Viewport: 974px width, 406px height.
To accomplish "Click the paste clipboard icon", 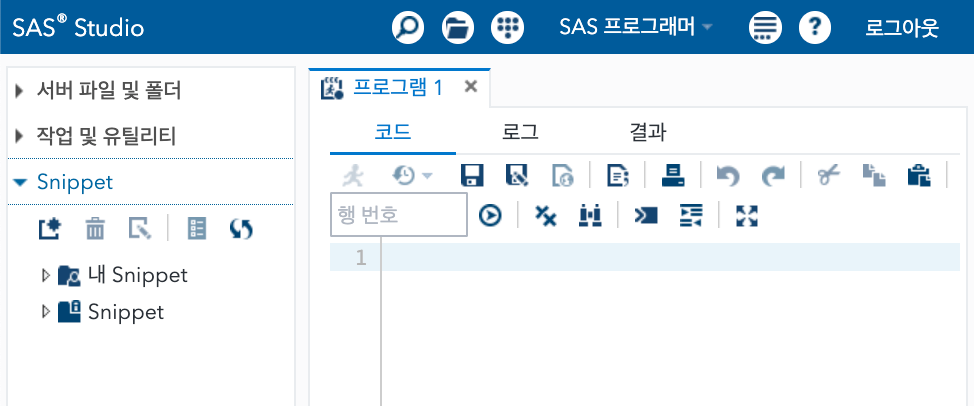I will click(919, 176).
